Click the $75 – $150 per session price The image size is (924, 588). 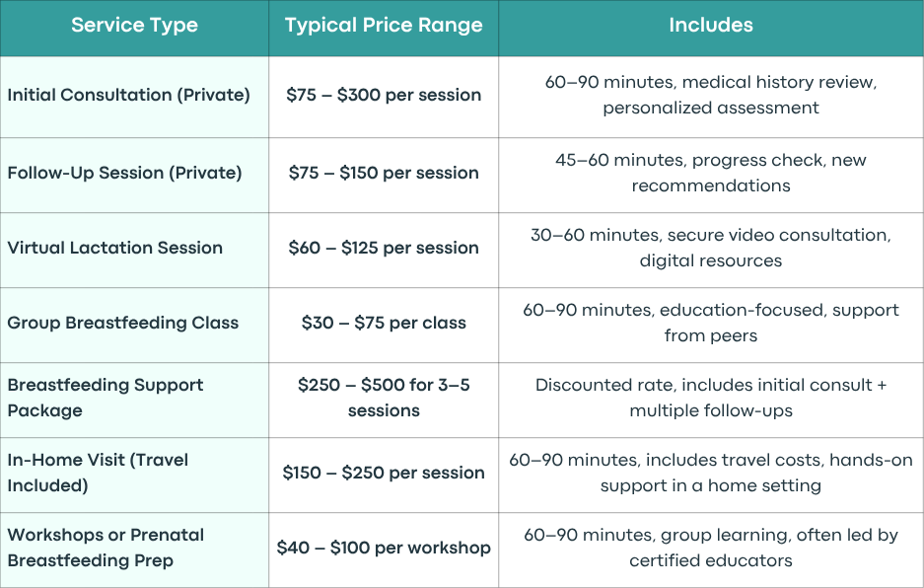384,173
